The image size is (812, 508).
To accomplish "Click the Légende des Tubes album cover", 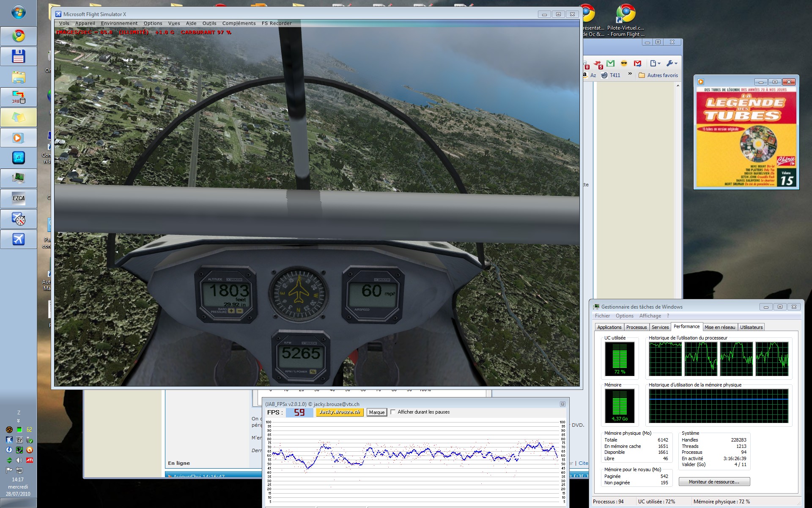I will 746,137.
